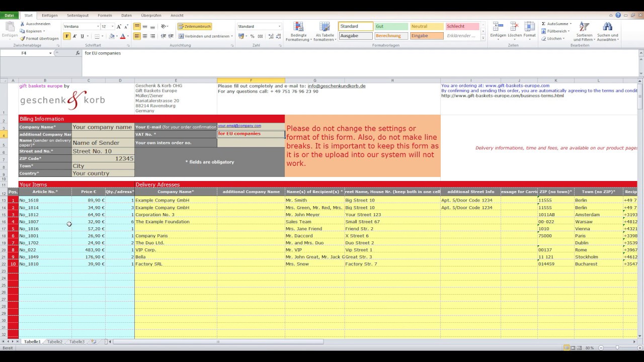The image size is (644, 362).
Task: Click the Help question mark icon
Action: [618, 16]
